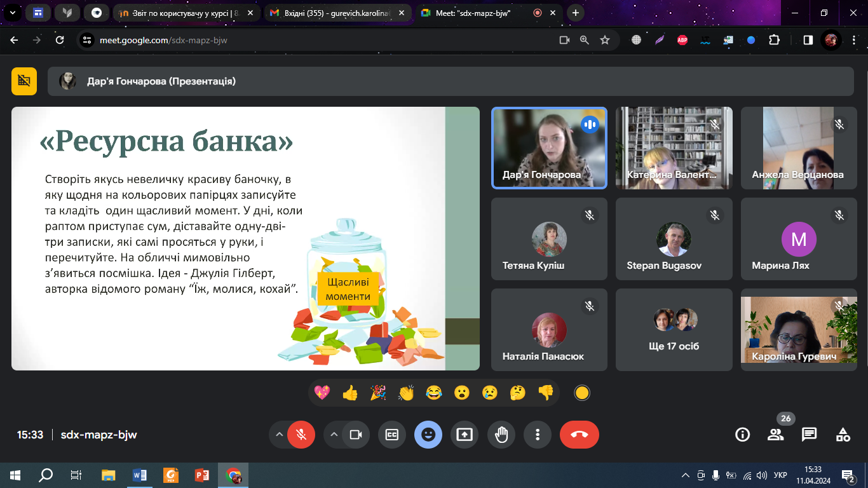Open the Chrome tab search dropdown

point(11,12)
